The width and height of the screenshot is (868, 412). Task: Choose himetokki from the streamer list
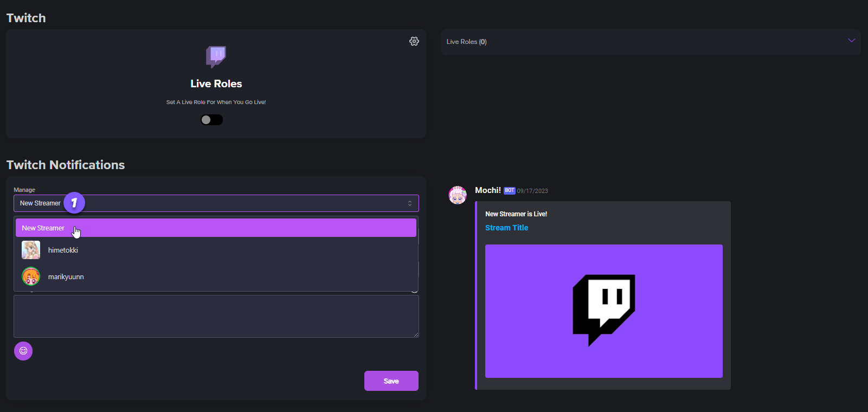tap(63, 250)
